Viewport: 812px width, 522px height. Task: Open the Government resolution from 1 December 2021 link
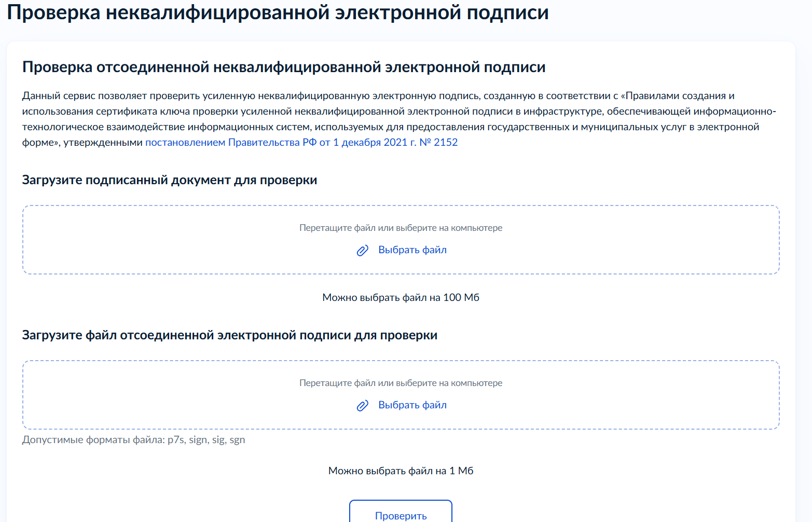coord(301,143)
